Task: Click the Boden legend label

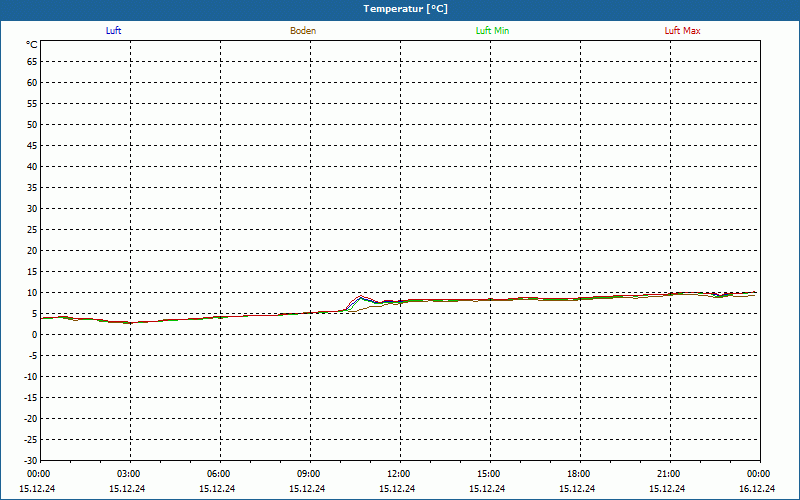Action: click(x=303, y=31)
